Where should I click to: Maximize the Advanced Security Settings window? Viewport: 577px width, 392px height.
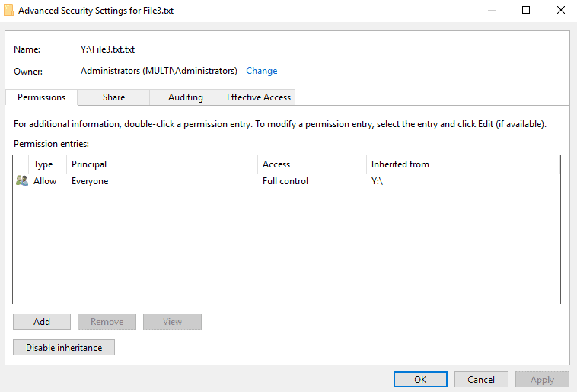pyautogui.click(x=525, y=11)
